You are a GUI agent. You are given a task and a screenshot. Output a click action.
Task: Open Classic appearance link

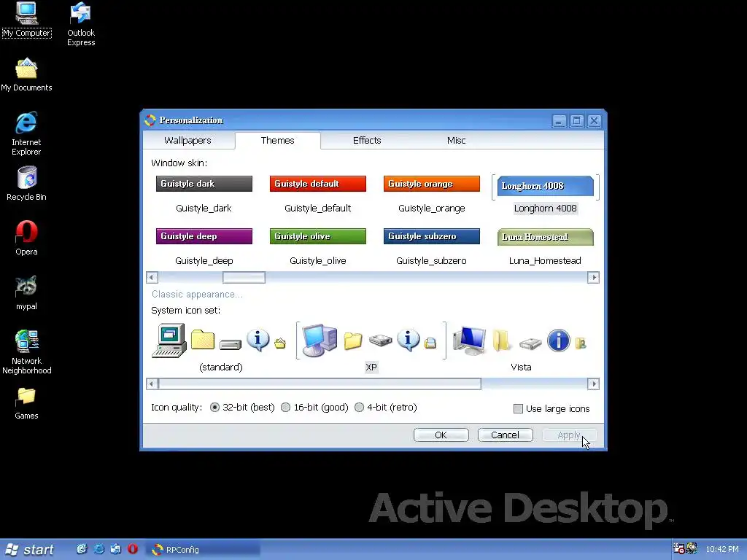(x=197, y=295)
